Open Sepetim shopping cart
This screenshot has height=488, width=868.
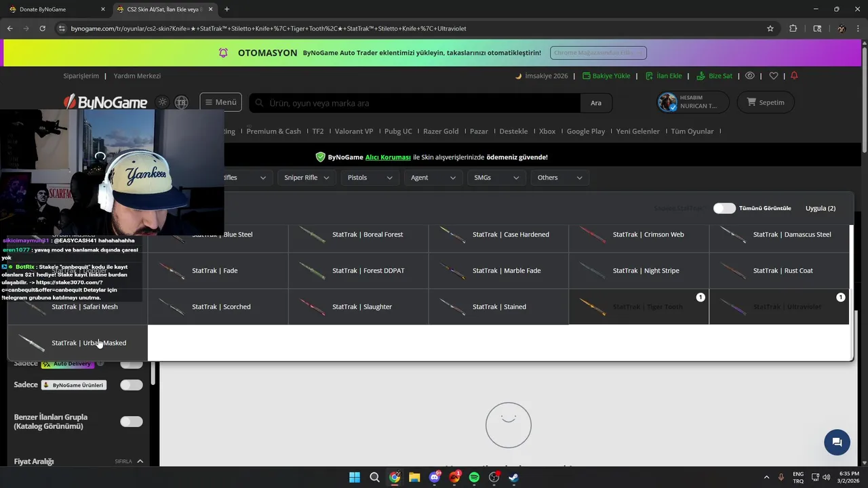pyautogui.click(x=766, y=102)
